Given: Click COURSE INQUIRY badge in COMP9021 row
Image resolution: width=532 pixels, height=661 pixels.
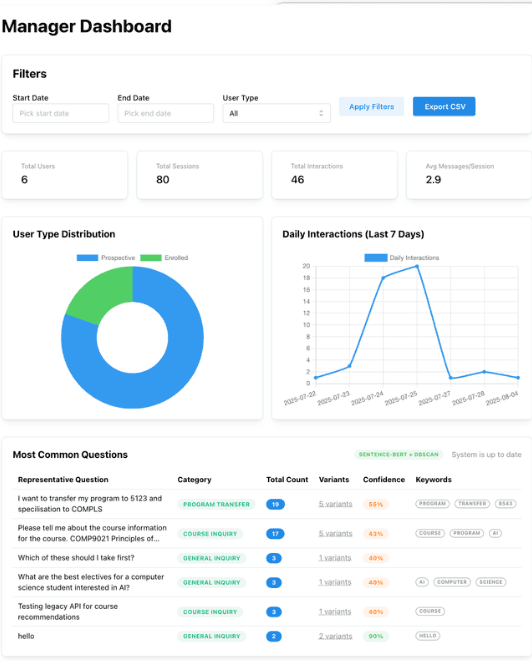Looking at the screenshot, I should (210, 534).
